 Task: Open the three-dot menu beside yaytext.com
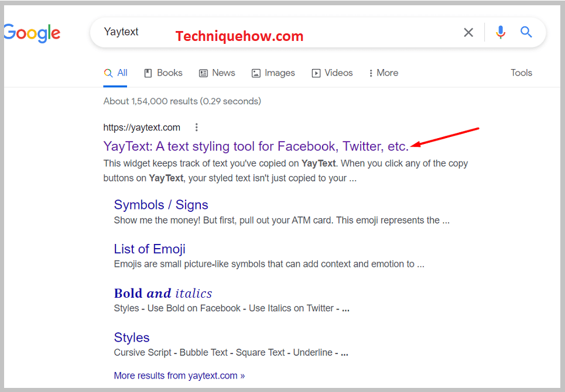tap(196, 127)
